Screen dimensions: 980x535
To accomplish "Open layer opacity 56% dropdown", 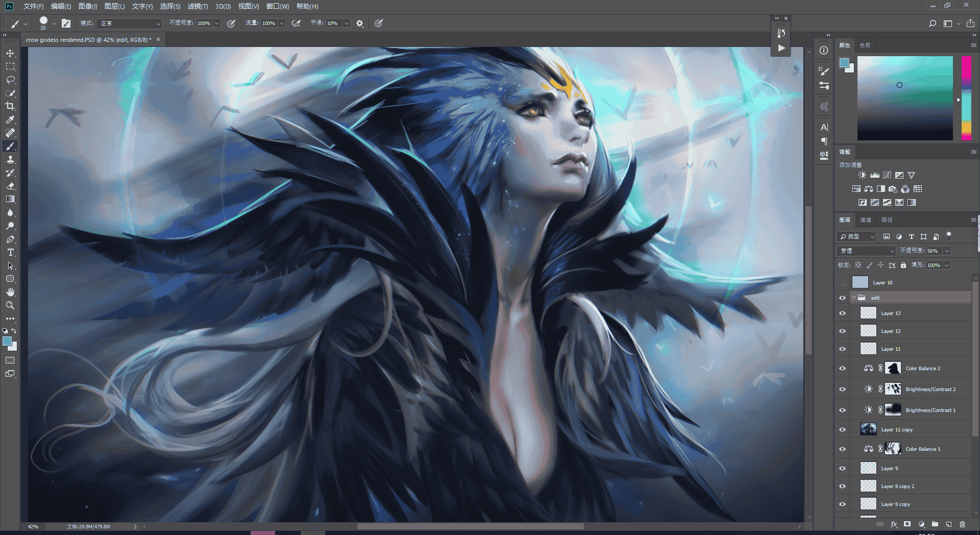I will click(947, 251).
